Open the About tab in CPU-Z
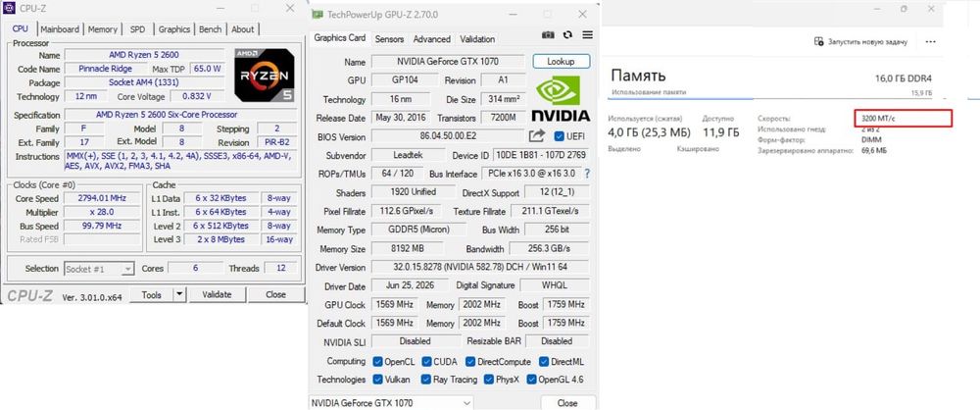Viewport: 980px width, 410px height. tap(242, 28)
